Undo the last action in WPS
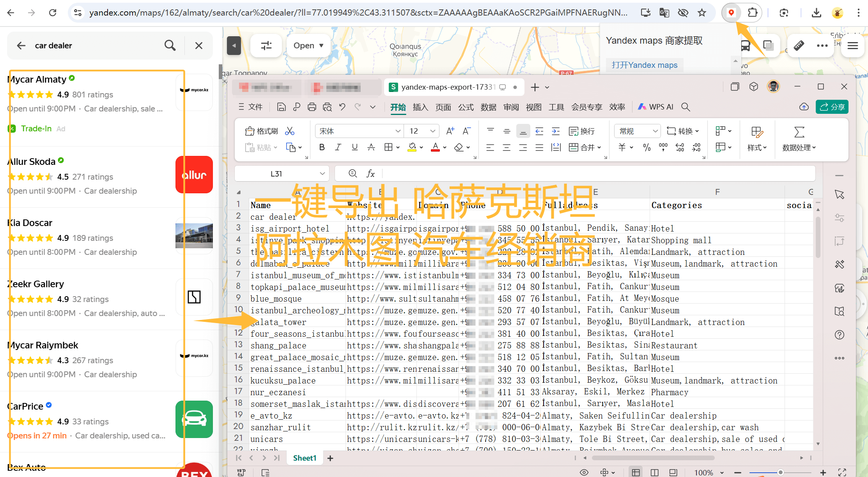 (x=342, y=107)
